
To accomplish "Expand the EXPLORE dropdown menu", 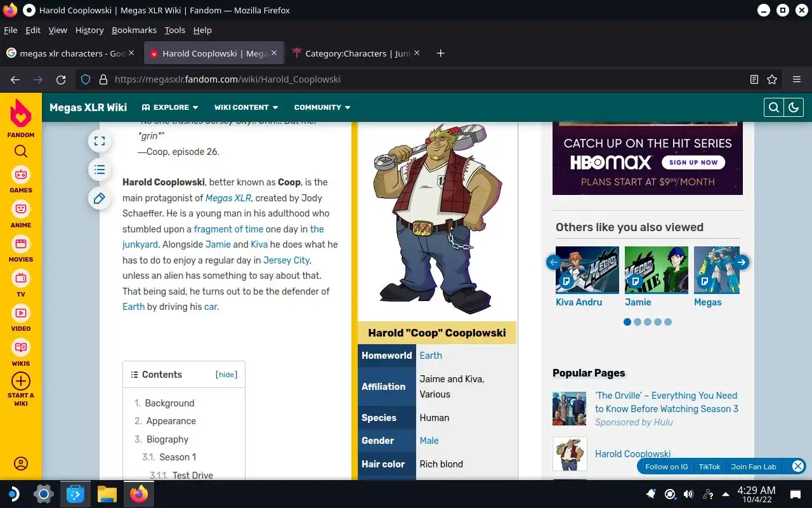I will pos(170,107).
